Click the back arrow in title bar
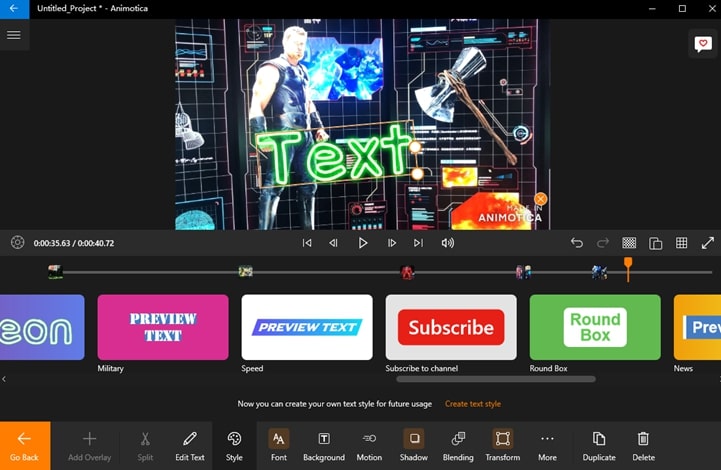This screenshot has width=721, height=470. pos(14,8)
